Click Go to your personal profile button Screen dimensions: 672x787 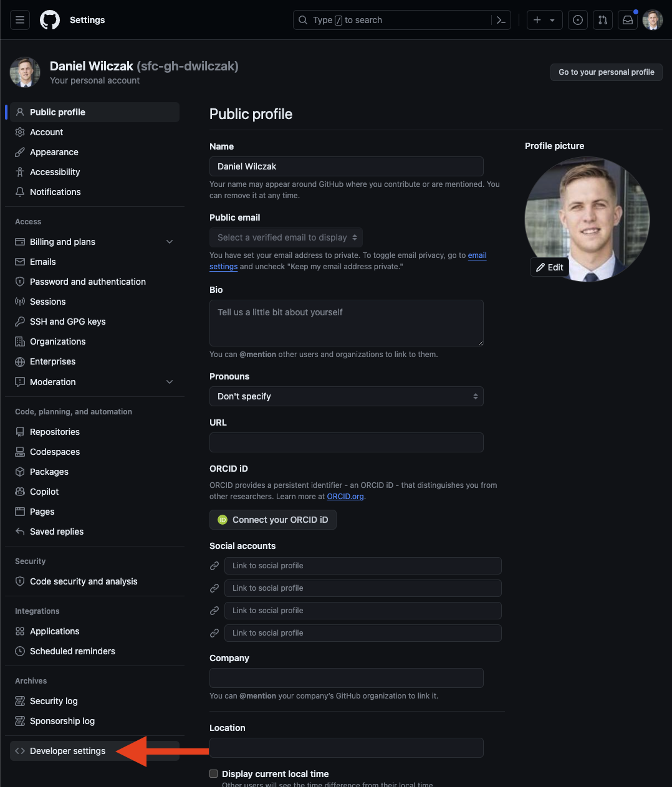pos(606,72)
